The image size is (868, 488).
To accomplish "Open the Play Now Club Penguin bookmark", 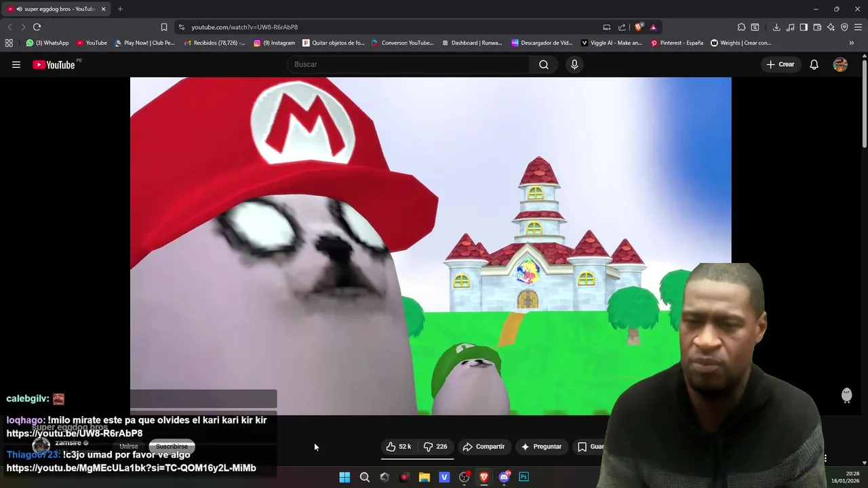I will click(144, 43).
